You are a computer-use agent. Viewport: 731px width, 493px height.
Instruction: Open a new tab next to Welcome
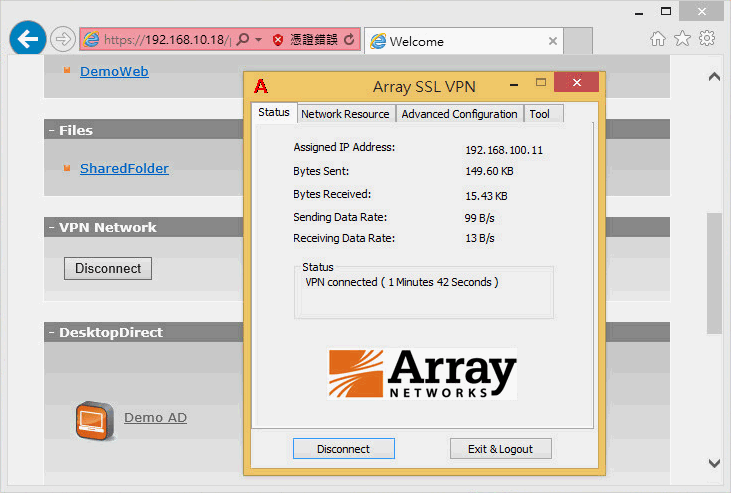[x=578, y=41]
